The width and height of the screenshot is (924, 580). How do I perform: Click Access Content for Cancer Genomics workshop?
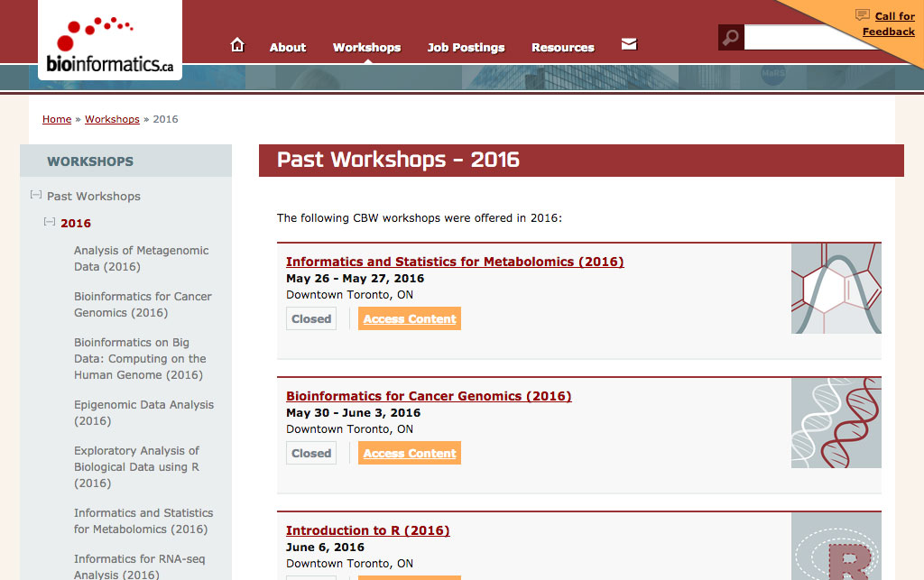tap(410, 454)
